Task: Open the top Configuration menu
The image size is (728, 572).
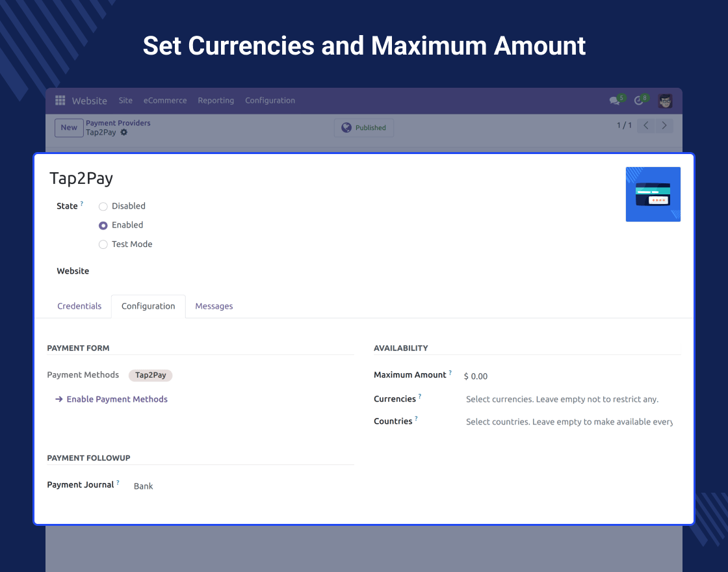Action: click(x=270, y=100)
